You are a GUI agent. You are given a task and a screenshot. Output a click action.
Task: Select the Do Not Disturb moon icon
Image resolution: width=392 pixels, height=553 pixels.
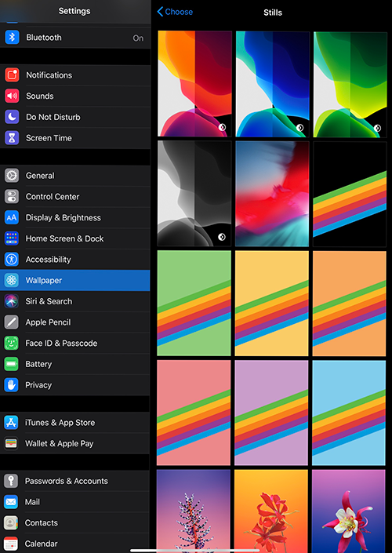(x=12, y=117)
